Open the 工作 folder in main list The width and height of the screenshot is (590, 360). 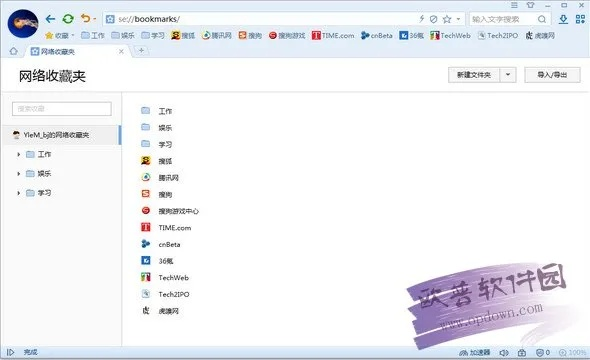click(157, 111)
